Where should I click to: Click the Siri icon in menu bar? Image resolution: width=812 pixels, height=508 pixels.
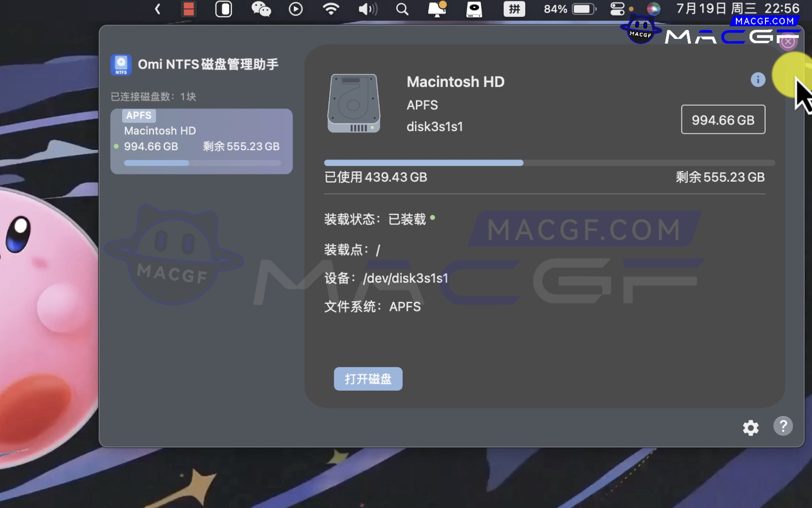653,9
